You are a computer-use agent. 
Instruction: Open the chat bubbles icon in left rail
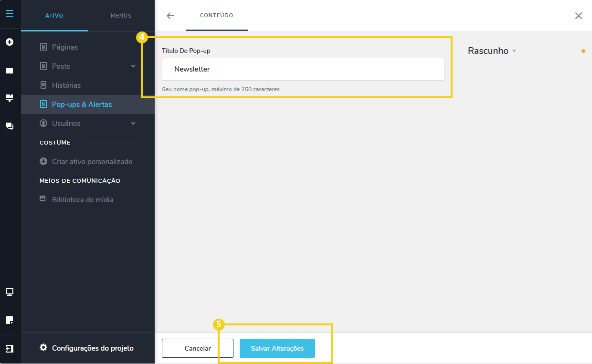(10, 126)
